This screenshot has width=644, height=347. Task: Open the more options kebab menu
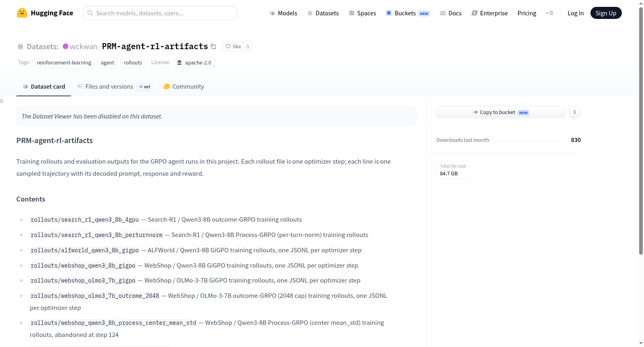(575, 112)
